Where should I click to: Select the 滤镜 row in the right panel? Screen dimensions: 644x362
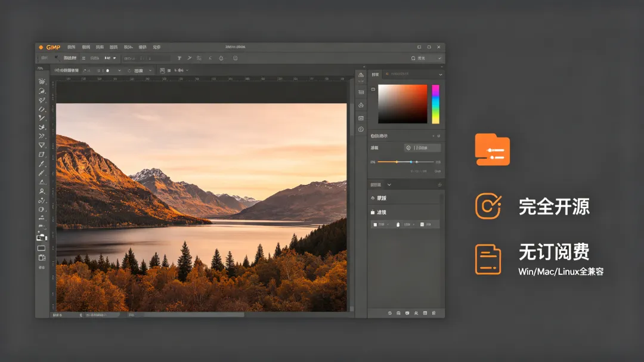click(x=404, y=212)
